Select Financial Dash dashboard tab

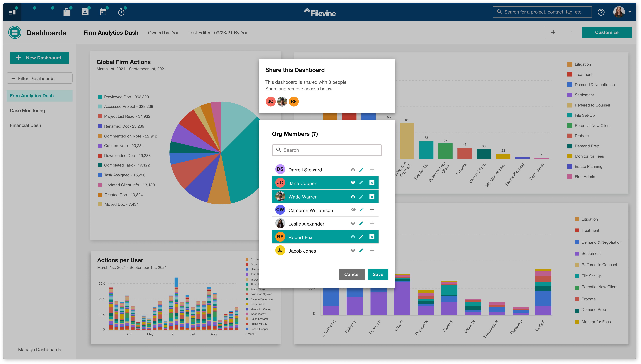point(25,125)
